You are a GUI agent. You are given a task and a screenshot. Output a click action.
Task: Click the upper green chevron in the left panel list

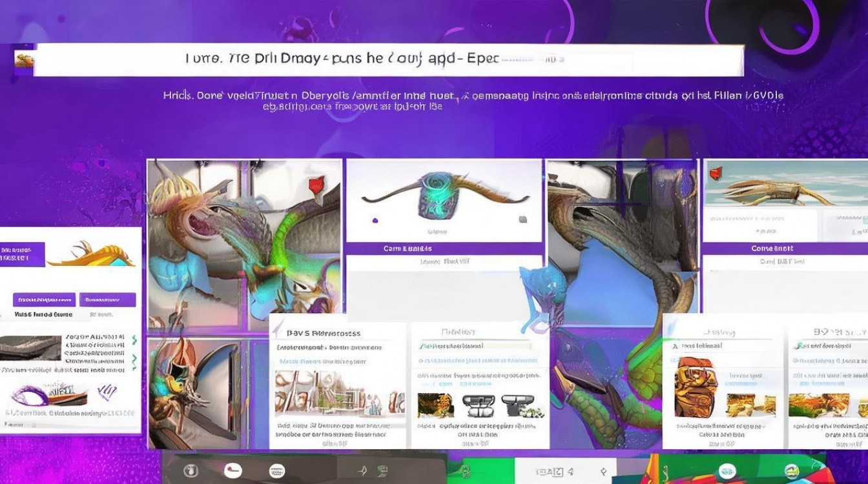pos(134,339)
